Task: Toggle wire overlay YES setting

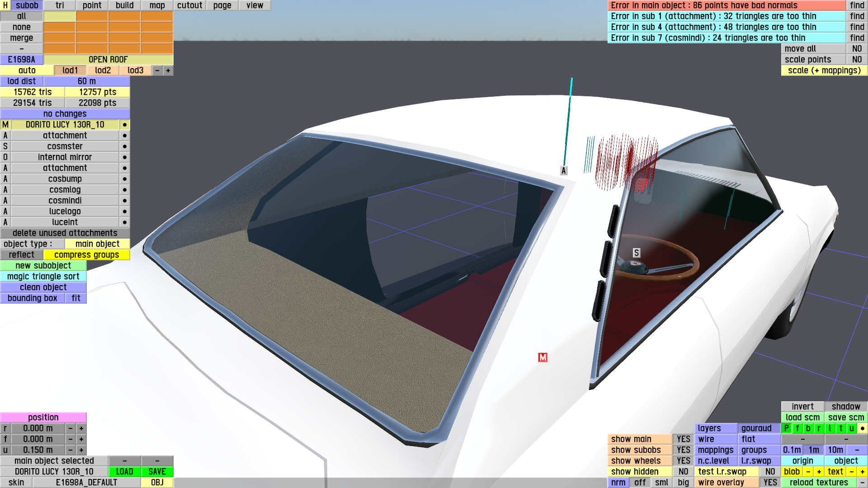Action: [770, 483]
